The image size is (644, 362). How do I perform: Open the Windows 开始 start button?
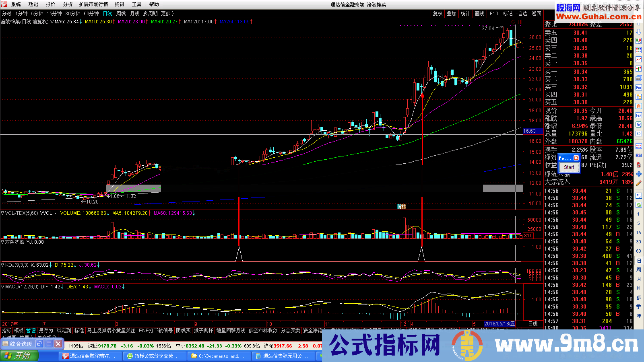pos(19,356)
